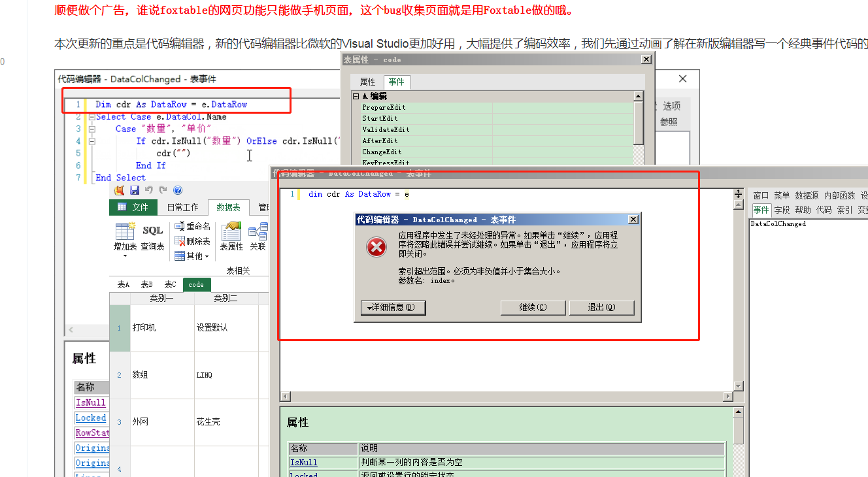Click the 类别一 column header
Image resolution: width=868 pixels, height=477 pixels.
(161, 298)
